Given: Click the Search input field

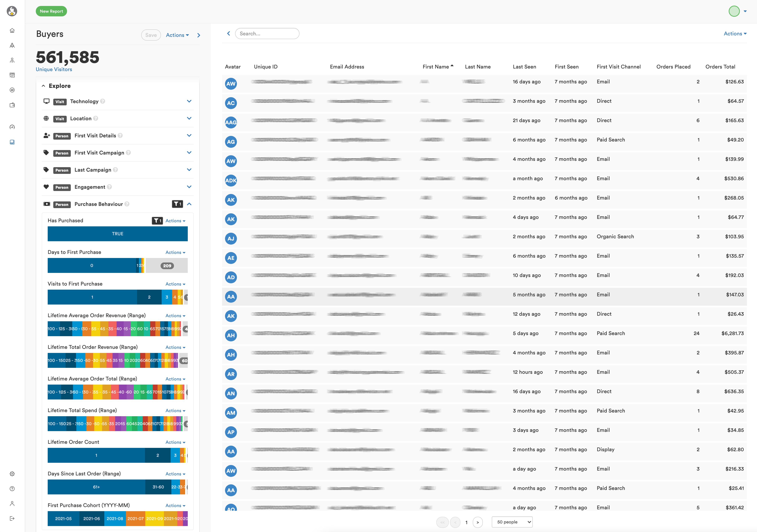Looking at the screenshot, I should (267, 34).
